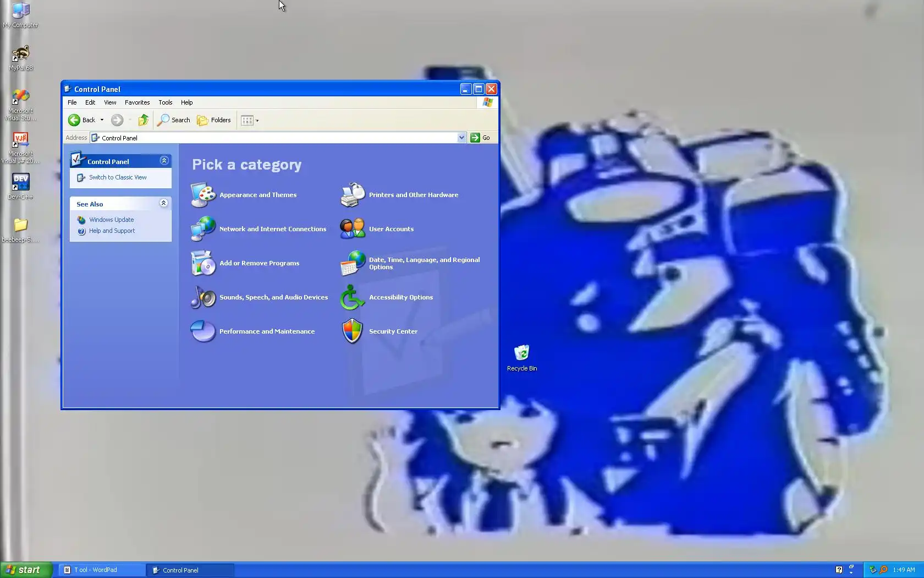Open Sounds, Speech, and Audio Devices icon
Viewport: 924px width, 578px height.
tap(203, 297)
